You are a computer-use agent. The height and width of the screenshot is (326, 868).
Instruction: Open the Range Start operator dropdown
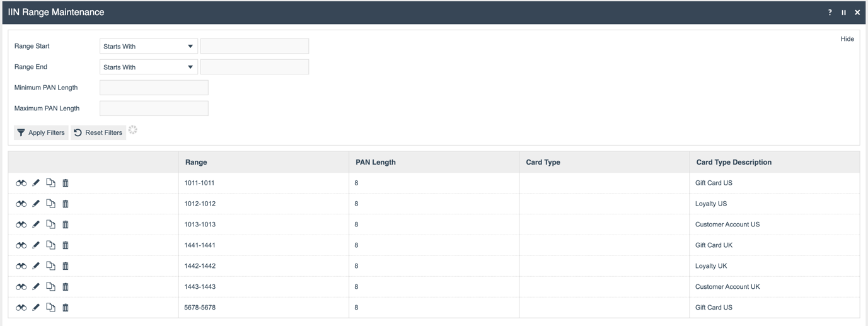point(149,46)
